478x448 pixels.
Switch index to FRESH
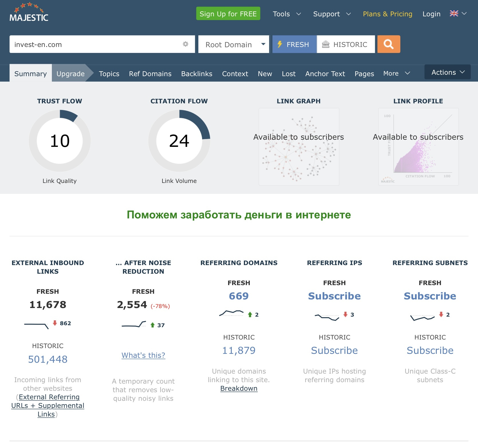coord(294,44)
